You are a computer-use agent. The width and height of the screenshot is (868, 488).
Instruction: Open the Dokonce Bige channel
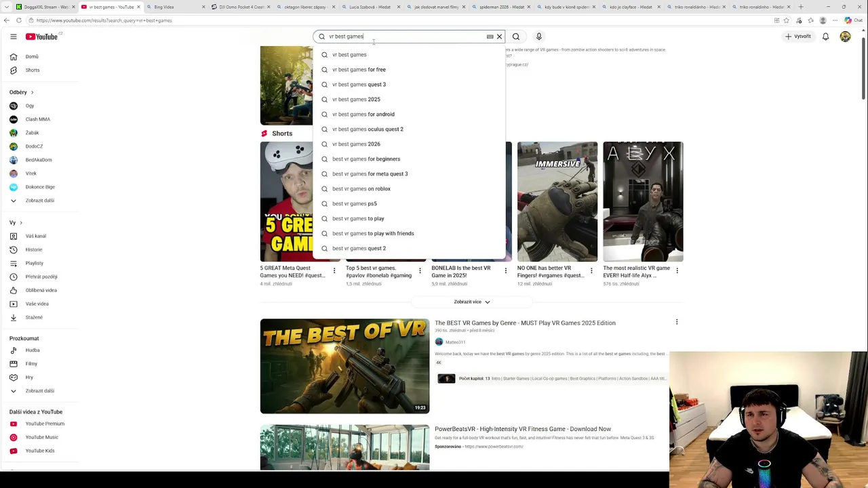39,187
